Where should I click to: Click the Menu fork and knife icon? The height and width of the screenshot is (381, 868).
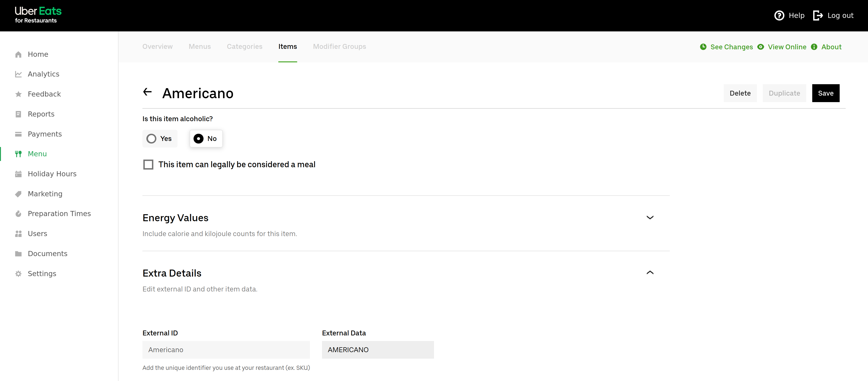tap(19, 154)
